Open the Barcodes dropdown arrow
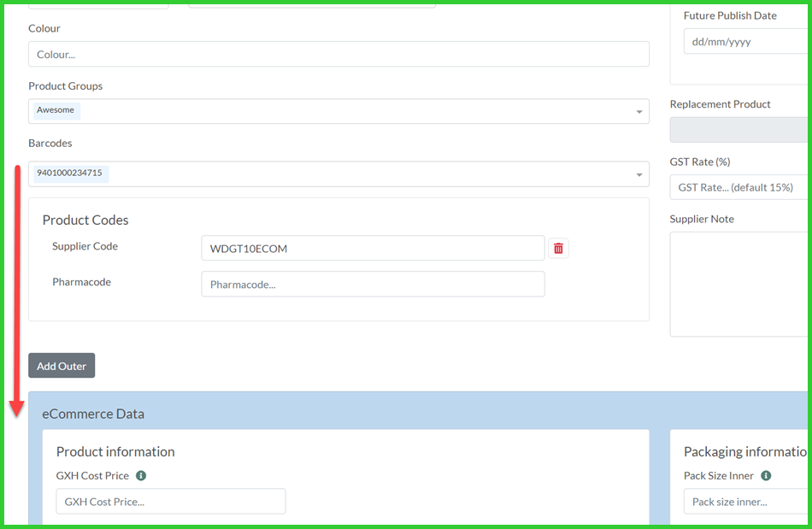 [x=638, y=175]
